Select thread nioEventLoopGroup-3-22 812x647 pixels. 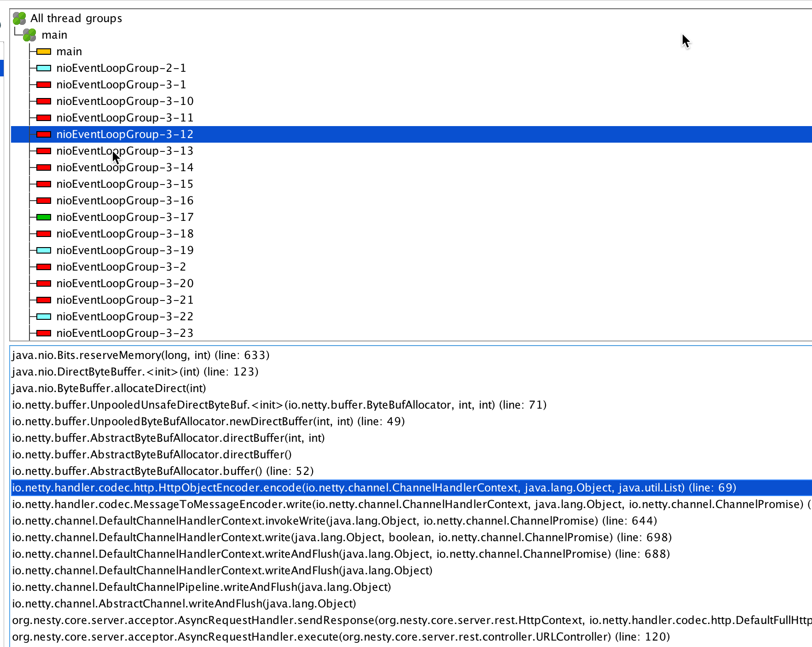125,317
